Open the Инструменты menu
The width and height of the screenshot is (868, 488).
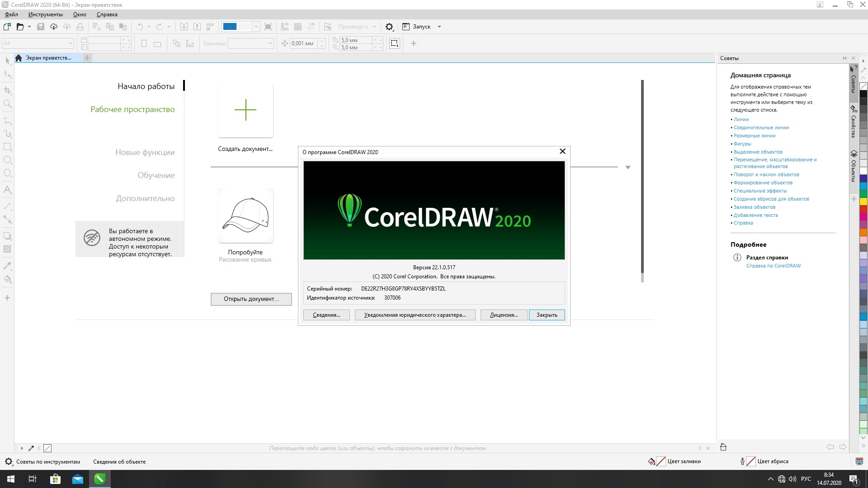[45, 14]
